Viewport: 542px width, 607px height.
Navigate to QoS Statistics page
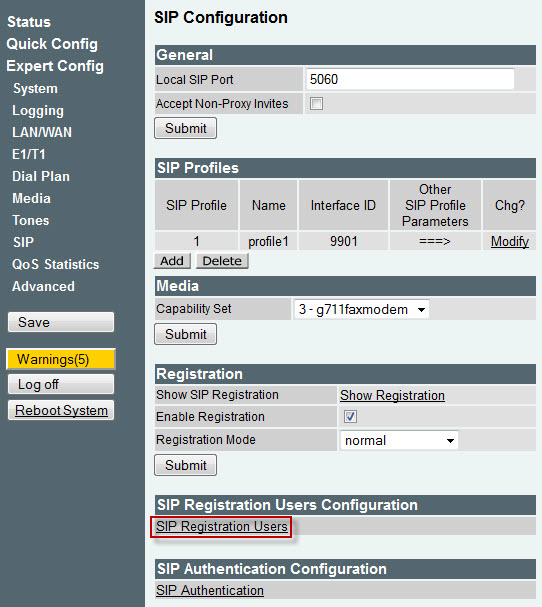tap(55, 264)
